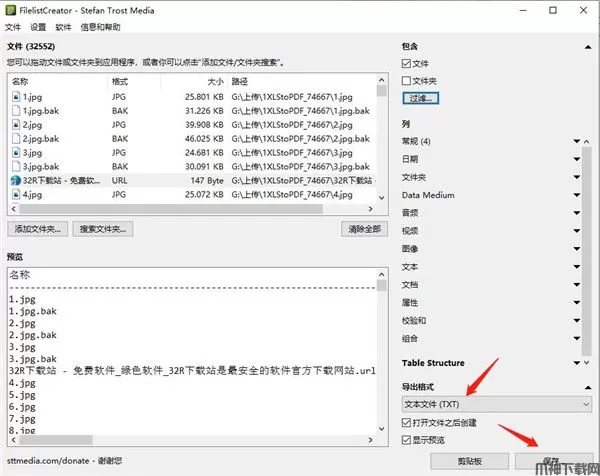Click the 5.jpg line in preview
The height and width of the screenshot is (476, 600).
(x=22, y=395)
